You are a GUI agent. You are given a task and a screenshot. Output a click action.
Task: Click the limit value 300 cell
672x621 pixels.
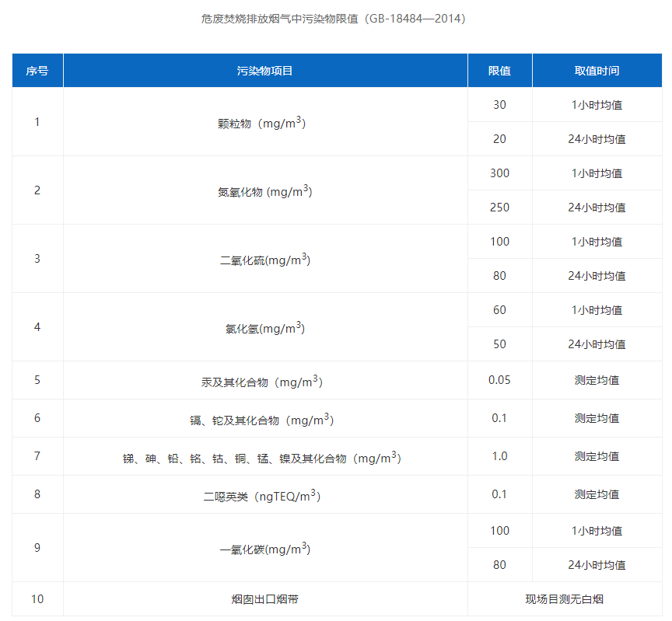pos(499,173)
